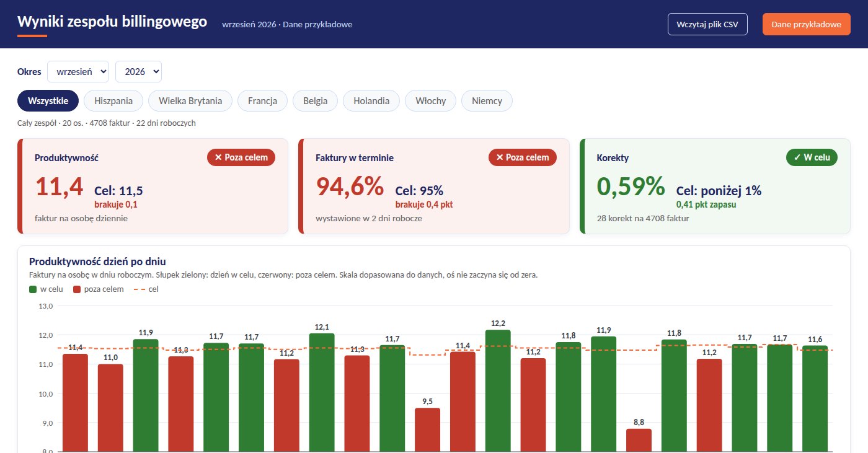Click the 11,4 productivity value
Viewport: 868px width, 453px height.
(59, 187)
